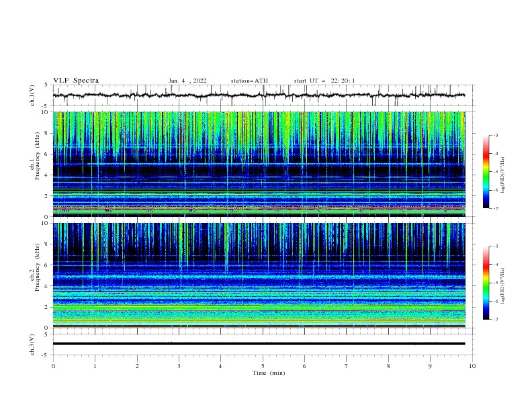Click the '-3' tick on upper colorbar
The height and width of the screenshot is (411, 532).
495,135
